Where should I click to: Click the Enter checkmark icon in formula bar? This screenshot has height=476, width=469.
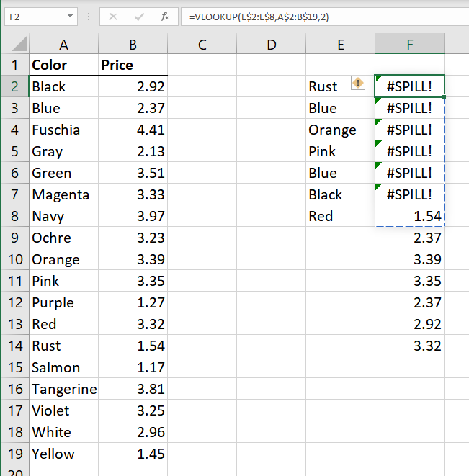pos(139,17)
